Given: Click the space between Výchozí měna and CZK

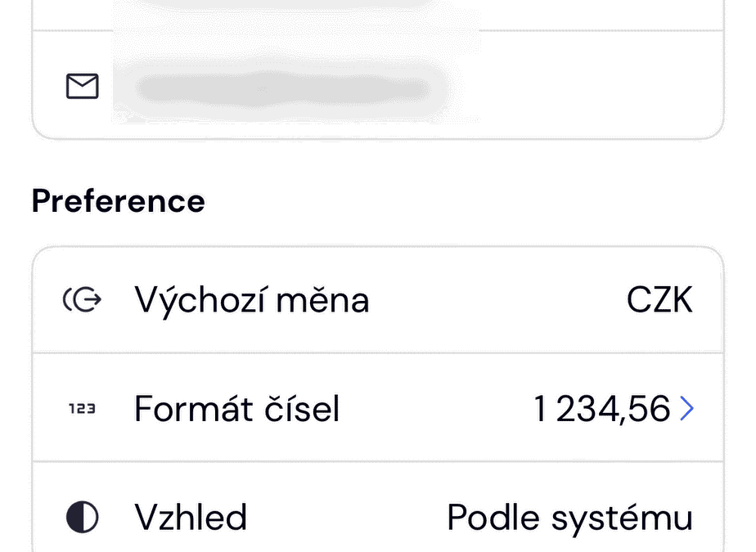Looking at the screenshot, I should pos(499,301).
